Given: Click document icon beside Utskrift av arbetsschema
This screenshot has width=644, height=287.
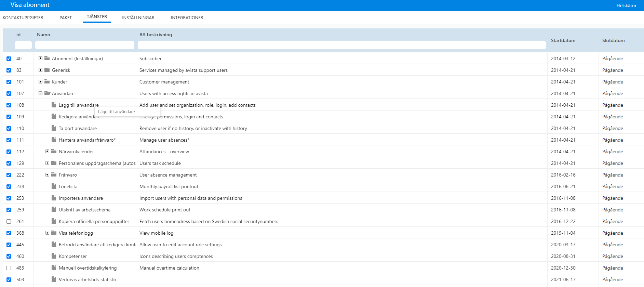Looking at the screenshot, I should 54,209.
